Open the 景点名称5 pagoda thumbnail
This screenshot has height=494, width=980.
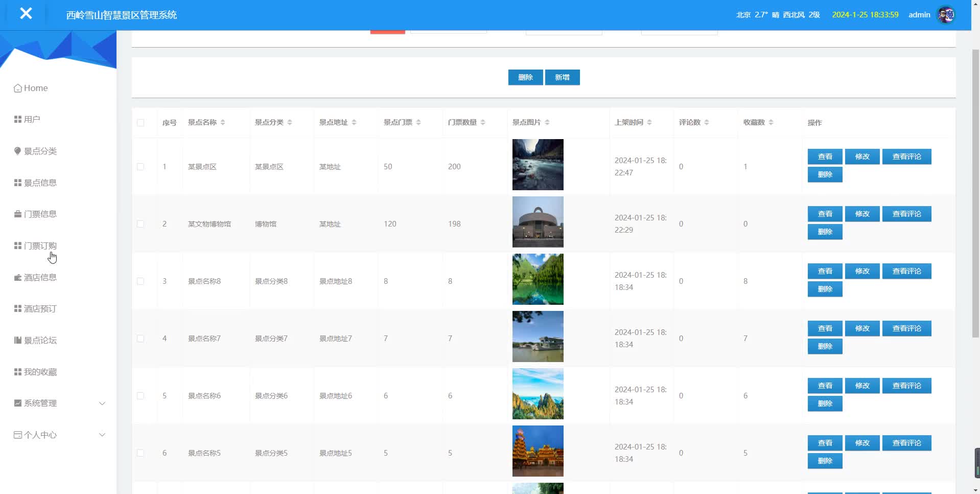[x=538, y=451]
